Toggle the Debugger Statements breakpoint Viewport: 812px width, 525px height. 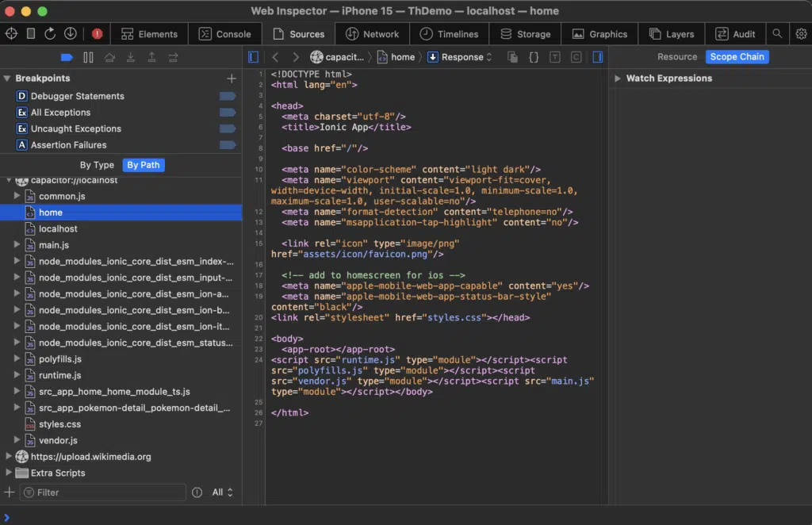(228, 96)
